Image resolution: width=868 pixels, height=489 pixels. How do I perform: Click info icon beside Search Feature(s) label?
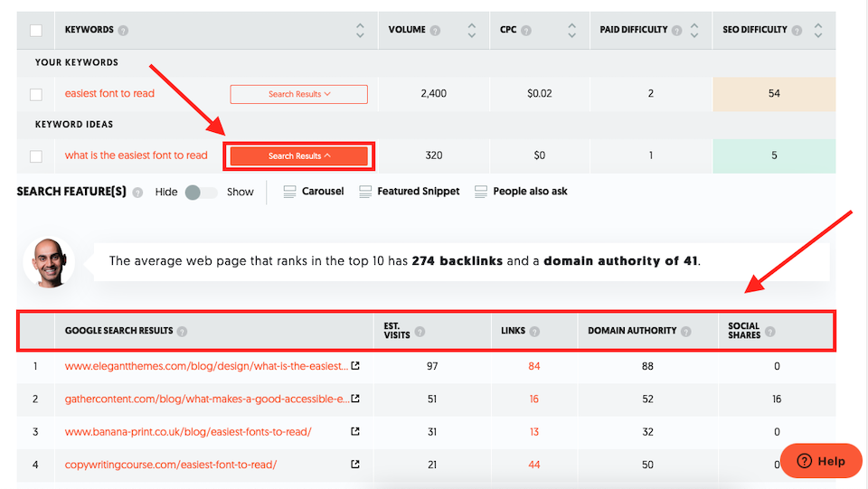pos(137,192)
